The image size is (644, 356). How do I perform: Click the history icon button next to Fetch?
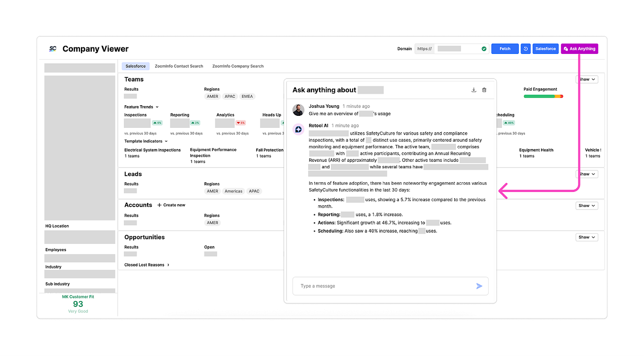(525, 49)
